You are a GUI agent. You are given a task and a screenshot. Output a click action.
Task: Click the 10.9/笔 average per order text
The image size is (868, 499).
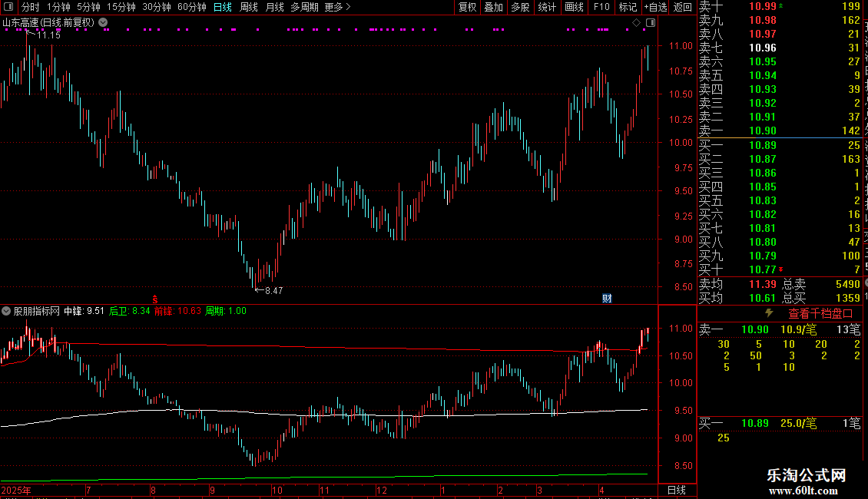tap(798, 329)
